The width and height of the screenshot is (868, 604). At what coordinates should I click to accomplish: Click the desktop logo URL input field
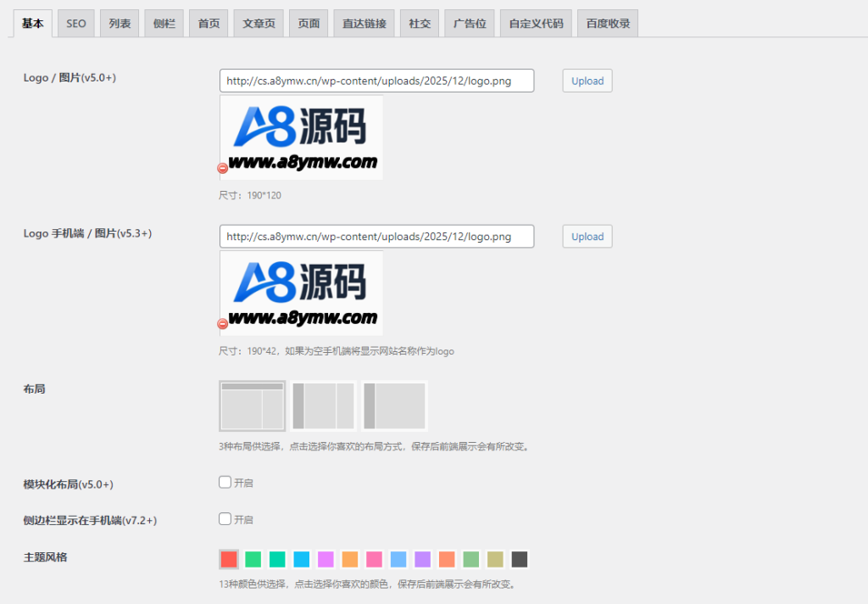[376, 81]
